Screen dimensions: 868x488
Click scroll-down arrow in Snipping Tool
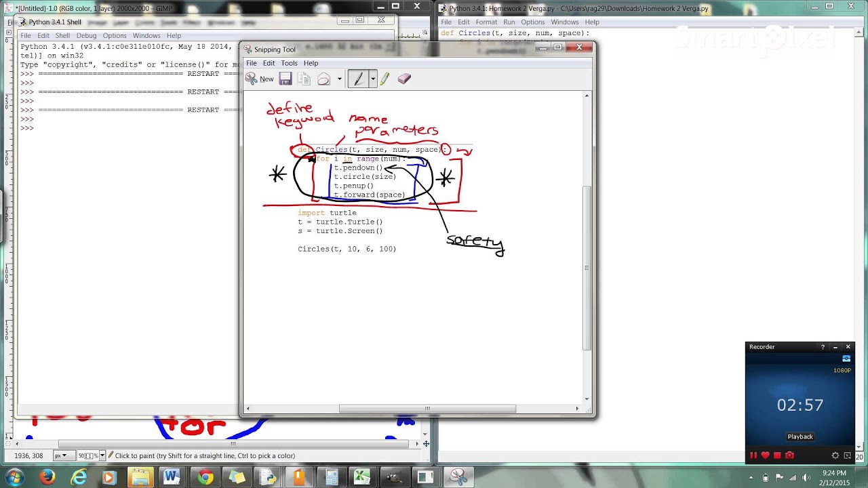(587, 399)
